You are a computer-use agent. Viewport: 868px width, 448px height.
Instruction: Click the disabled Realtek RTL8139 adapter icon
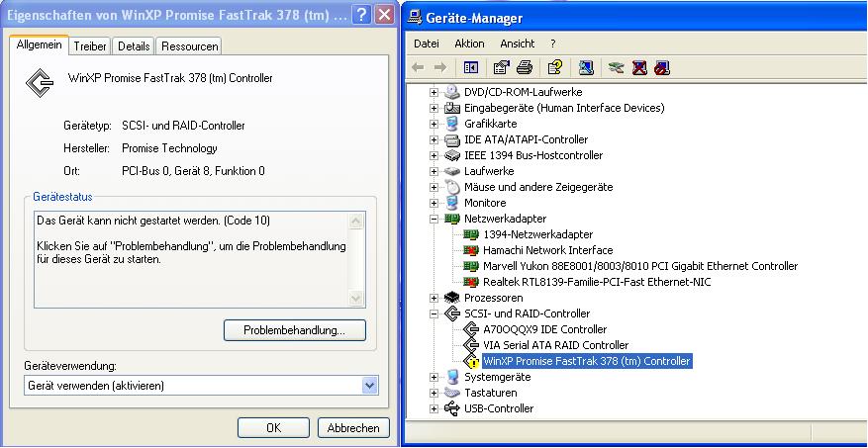pyautogui.click(x=471, y=282)
